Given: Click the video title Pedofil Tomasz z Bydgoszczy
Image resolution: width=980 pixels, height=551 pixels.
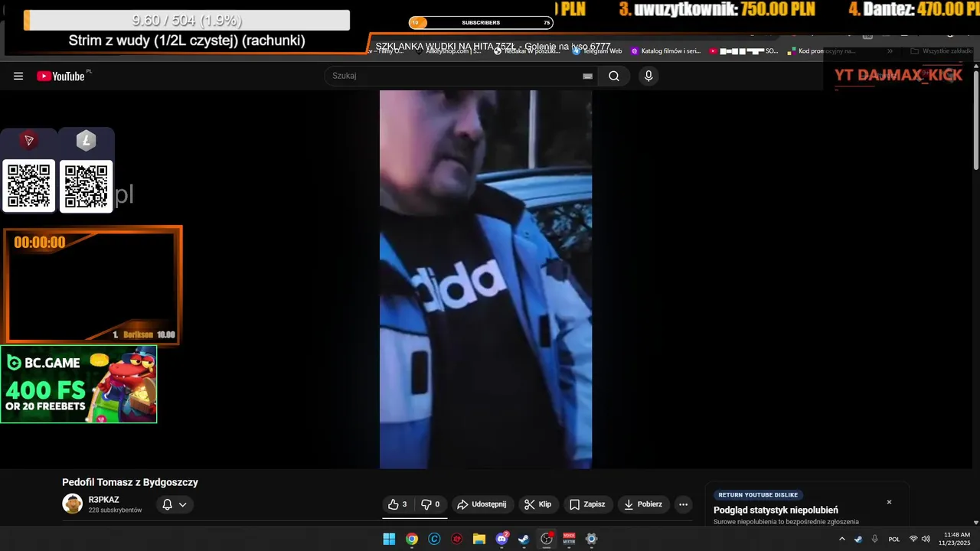Looking at the screenshot, I should click(x=130, y=482).
